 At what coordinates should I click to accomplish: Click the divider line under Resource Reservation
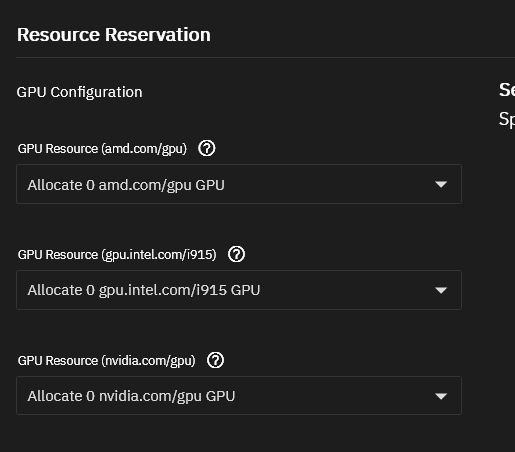tap(265, 58)
